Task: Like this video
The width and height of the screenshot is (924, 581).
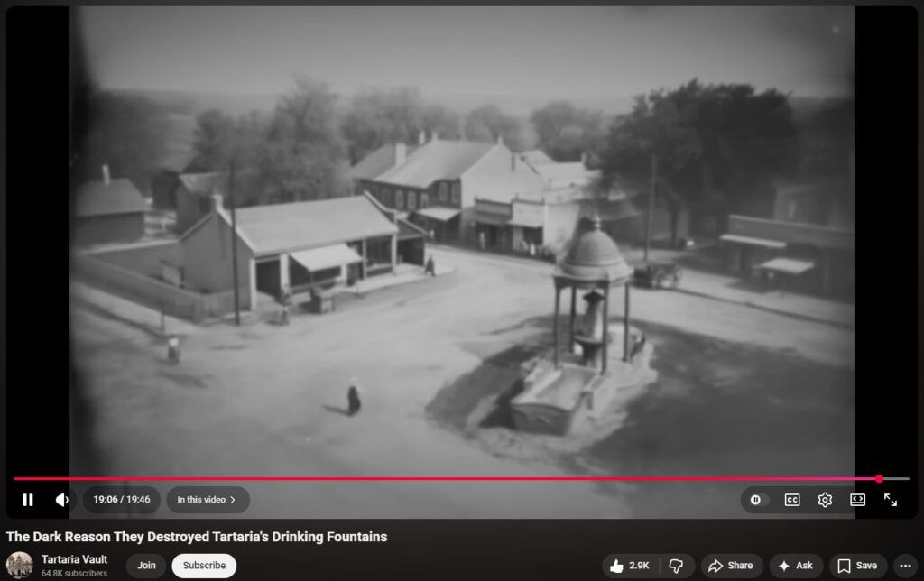Action: pyautogui.click(x=630, y=566)
